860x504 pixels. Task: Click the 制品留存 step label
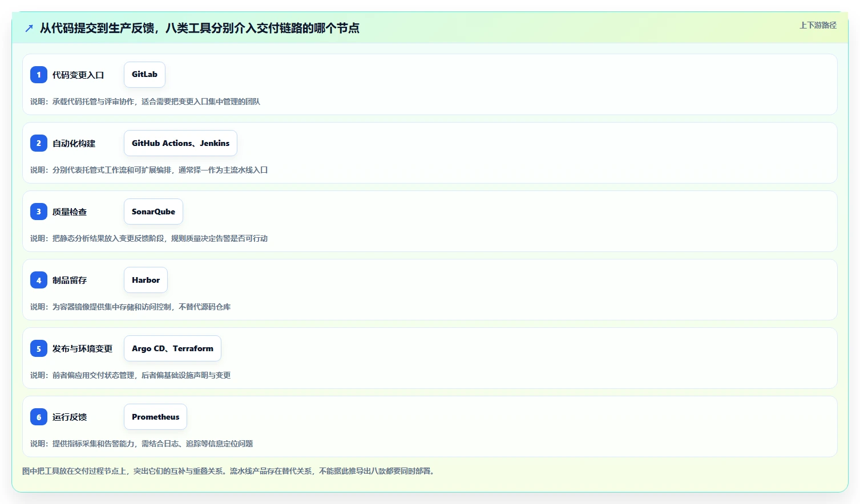point(70,280)
